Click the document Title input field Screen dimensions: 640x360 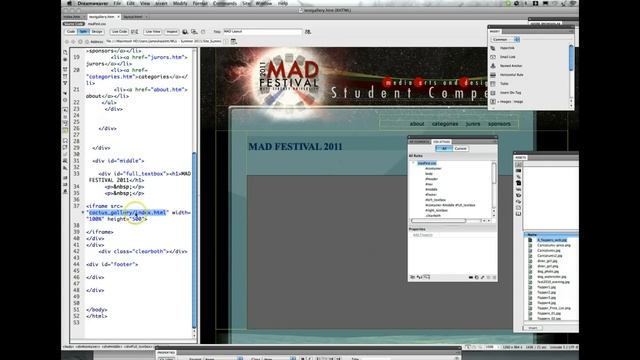(x=262, y=31)
